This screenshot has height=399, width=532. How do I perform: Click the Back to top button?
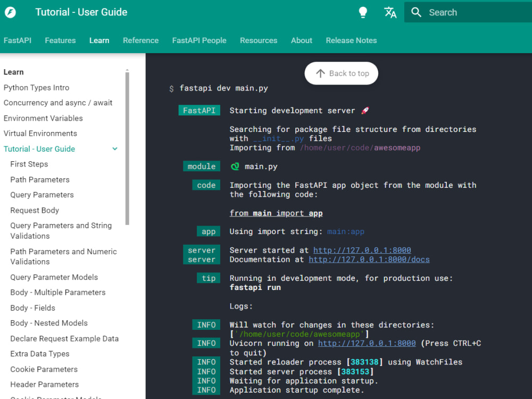tap(342, 73)
